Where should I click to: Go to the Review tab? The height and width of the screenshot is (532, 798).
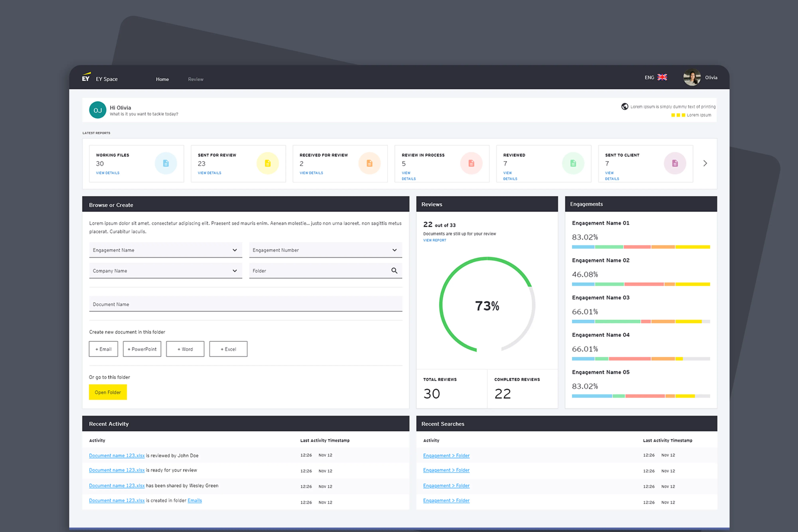click(196, 79)
